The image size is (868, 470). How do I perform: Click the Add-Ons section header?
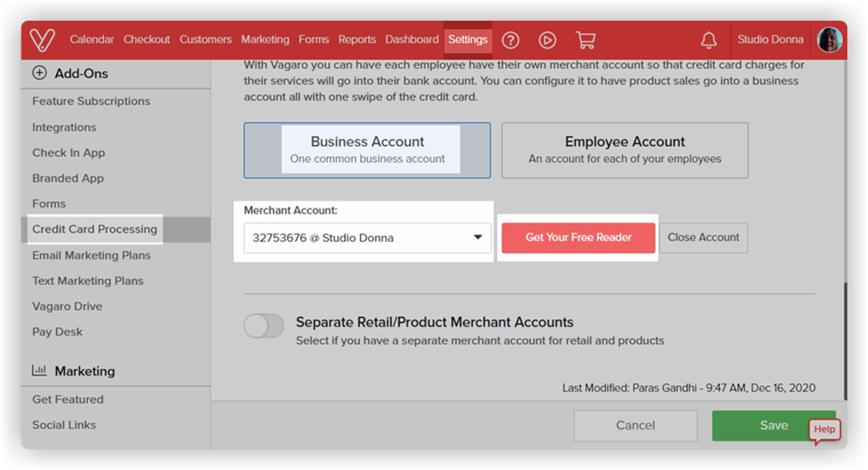click(x=82, y=73)
